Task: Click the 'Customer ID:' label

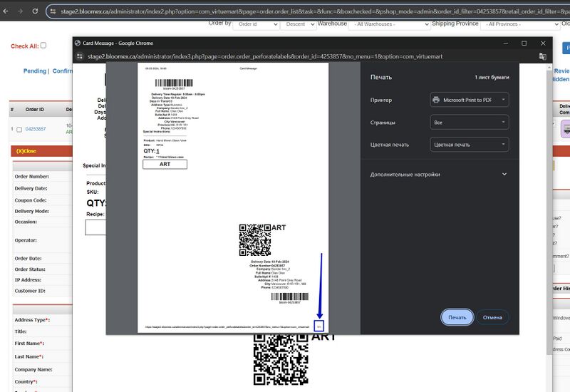Action: tap(30, 291)
